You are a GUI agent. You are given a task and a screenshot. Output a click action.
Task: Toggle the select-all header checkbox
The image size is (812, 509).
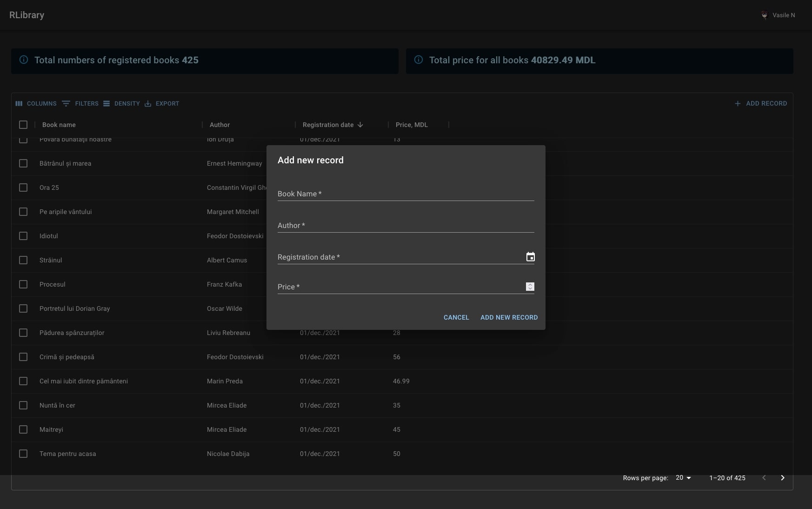(23, 125)
